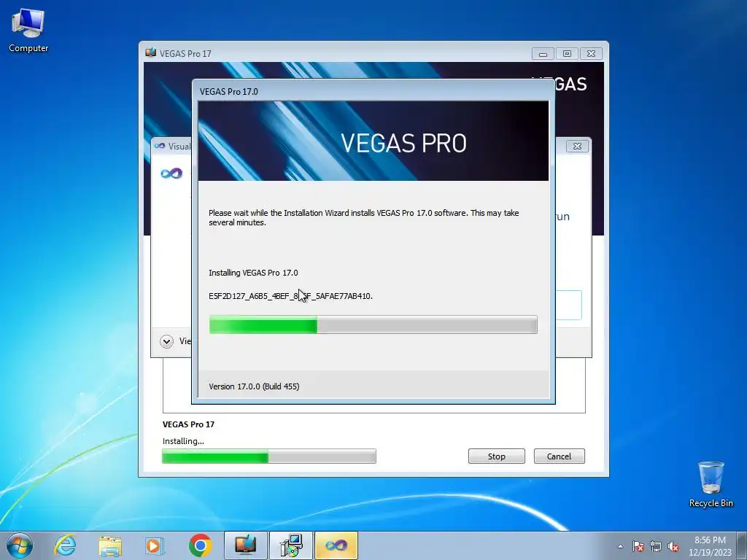Minimize the VEGAS Pro 17 window
747x560 pixels.
543,54
